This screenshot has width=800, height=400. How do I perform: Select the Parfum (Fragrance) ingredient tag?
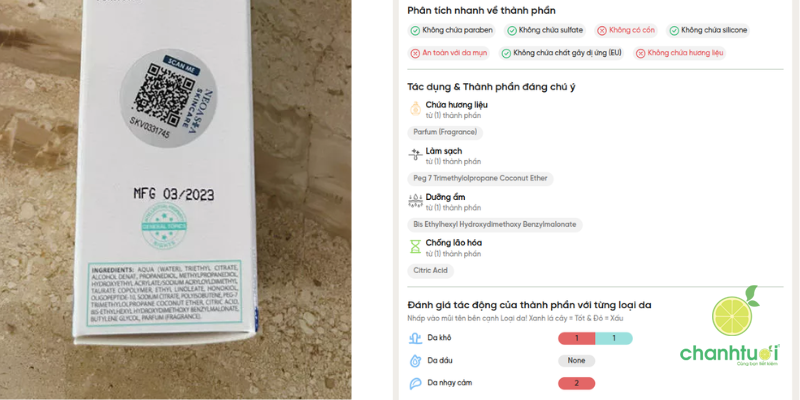pyautogui.click(x=445, y=132)
